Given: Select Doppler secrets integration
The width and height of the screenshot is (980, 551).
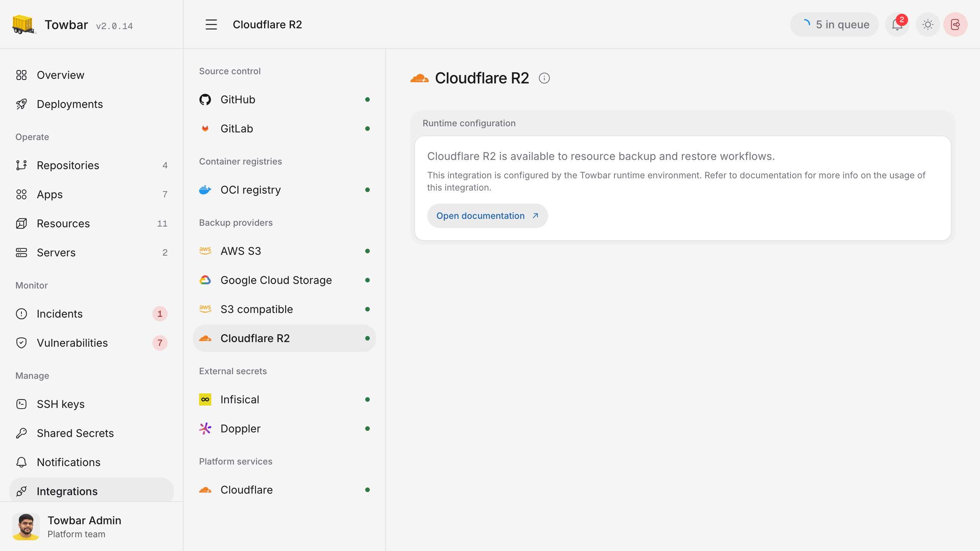Looking at the screenshot, I should 284,429.
